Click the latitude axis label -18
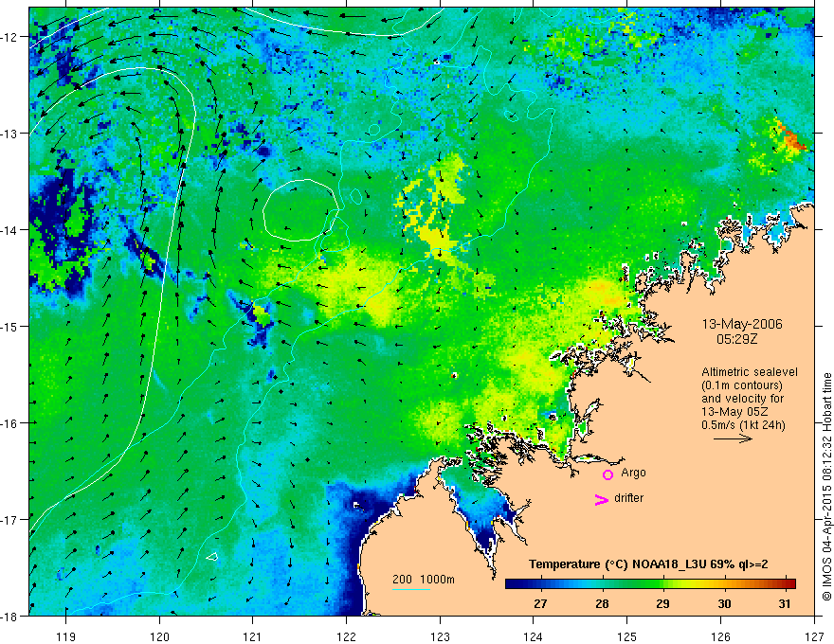This screenshot has height=644, width=834. (x=9, y=616)
